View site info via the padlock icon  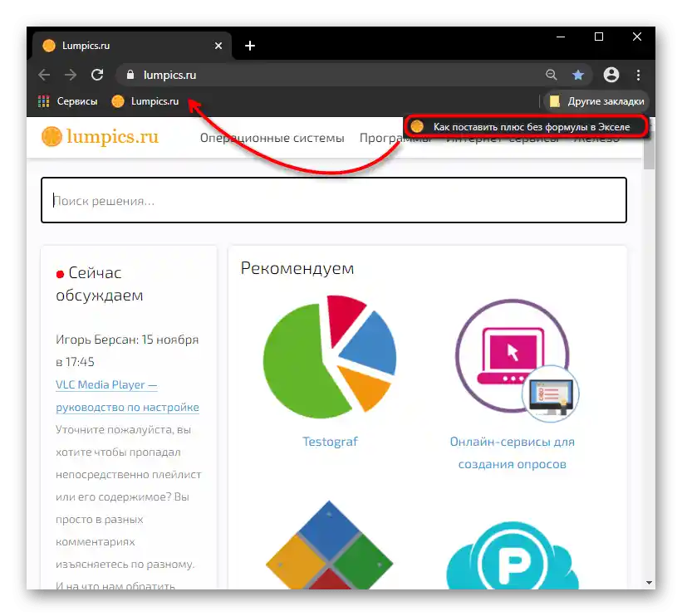130,75
